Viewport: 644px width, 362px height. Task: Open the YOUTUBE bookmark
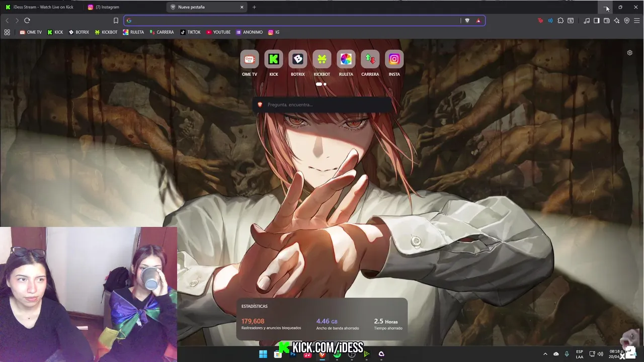(x=218, y=32)
